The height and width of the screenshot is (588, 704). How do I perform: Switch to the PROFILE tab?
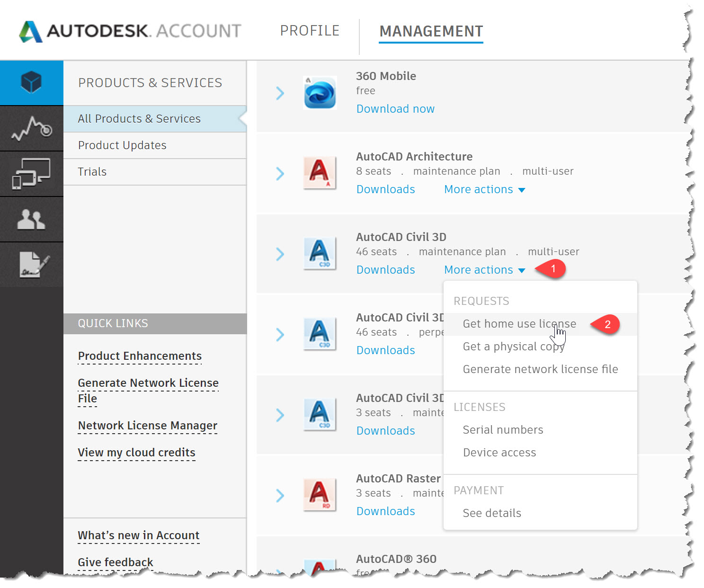[x=310, y=31]
